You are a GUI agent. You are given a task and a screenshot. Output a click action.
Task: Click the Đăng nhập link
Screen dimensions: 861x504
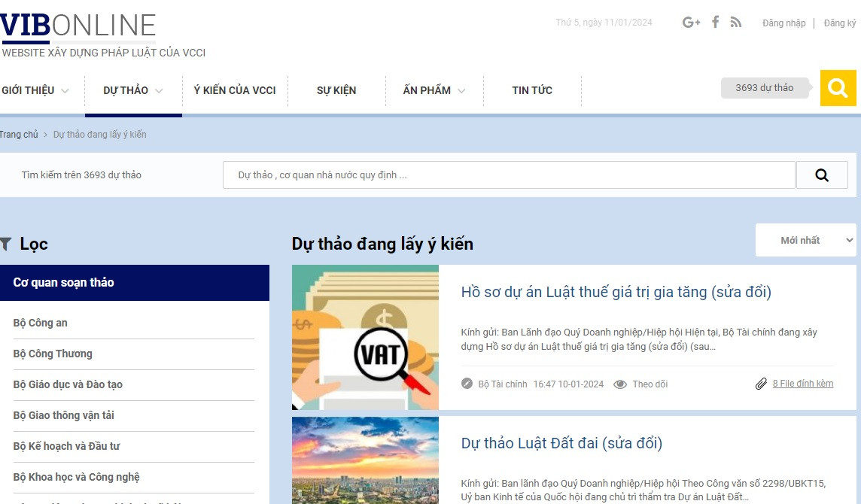point(783,23)
